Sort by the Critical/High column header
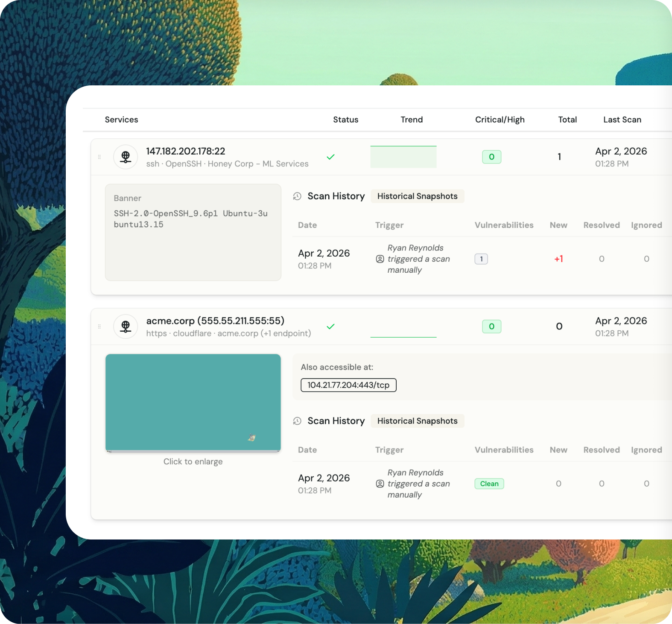This screenshot has width=672, height=624. 500,120
